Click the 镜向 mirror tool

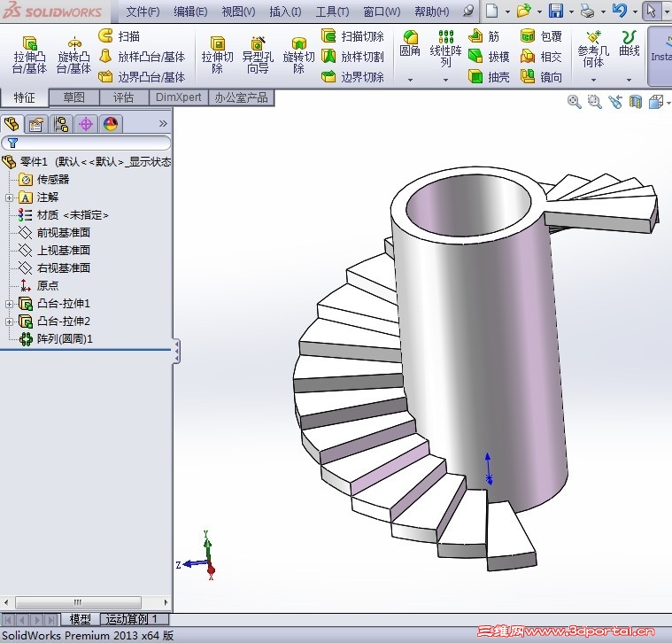point(541,77)
